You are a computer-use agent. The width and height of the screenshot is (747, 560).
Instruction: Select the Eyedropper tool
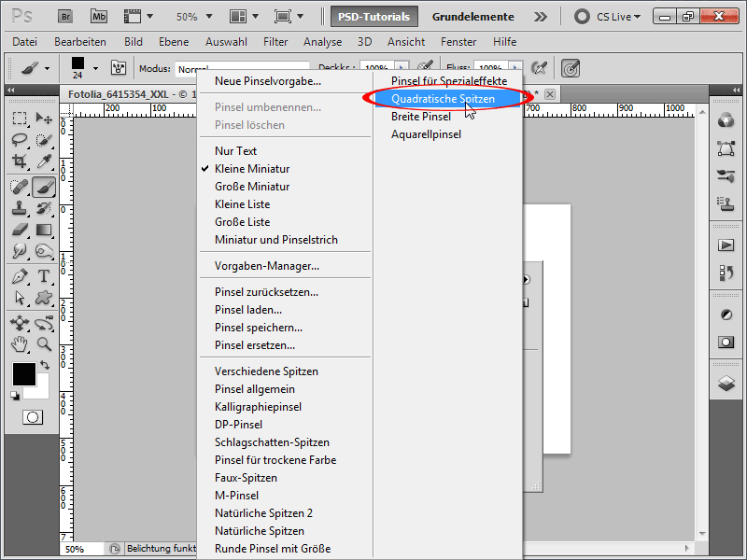click(x=44, y=161)
